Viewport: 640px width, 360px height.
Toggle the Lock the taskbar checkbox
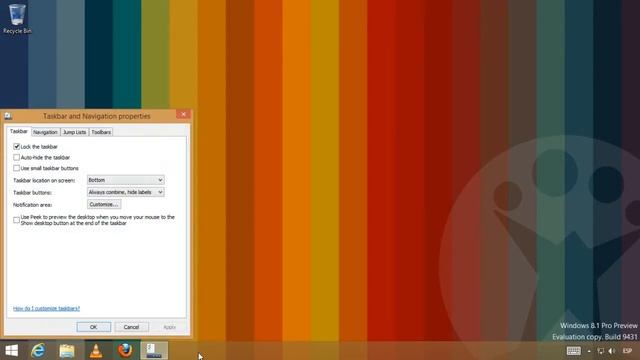(17, 147)
